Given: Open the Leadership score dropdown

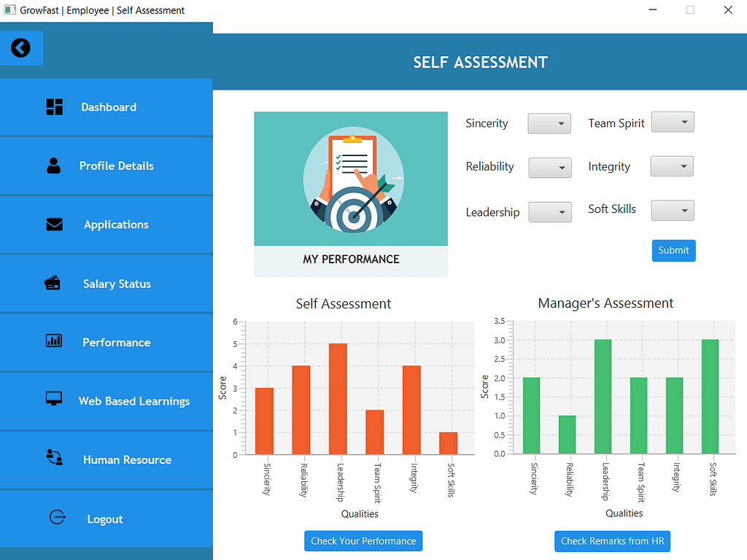Looking at the screenshot, I should tap(549, 212).
